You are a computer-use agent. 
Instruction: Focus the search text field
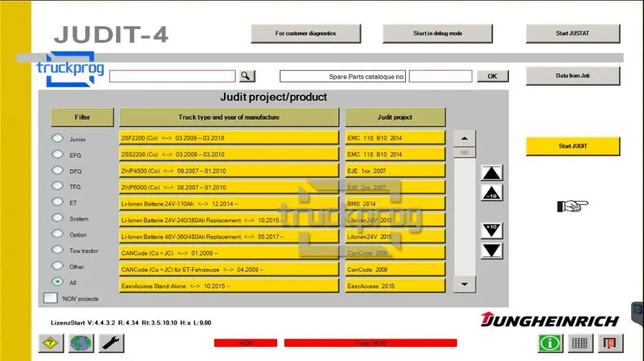(x=173, y=77)
